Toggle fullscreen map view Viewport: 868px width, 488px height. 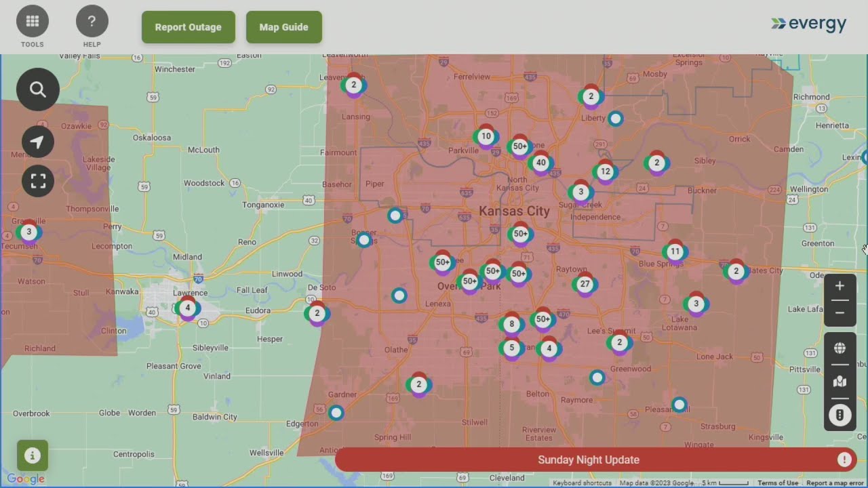[38, 181]
